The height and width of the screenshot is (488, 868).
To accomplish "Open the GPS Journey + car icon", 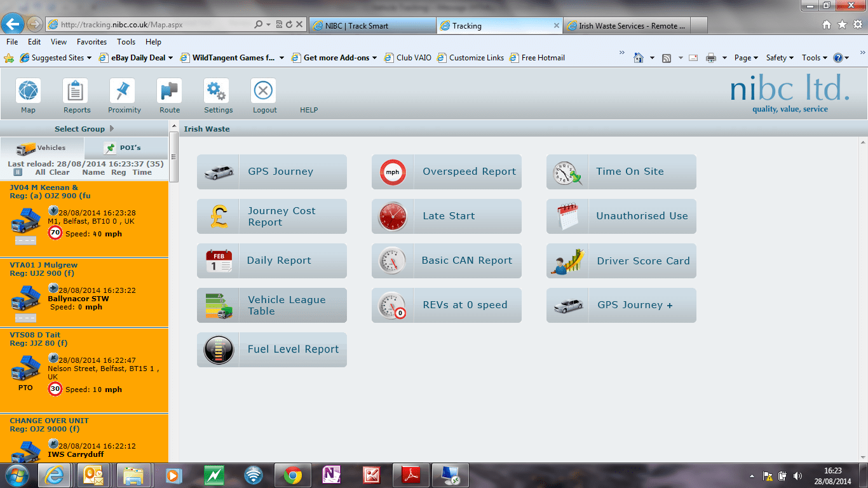I will click(567, 305).
